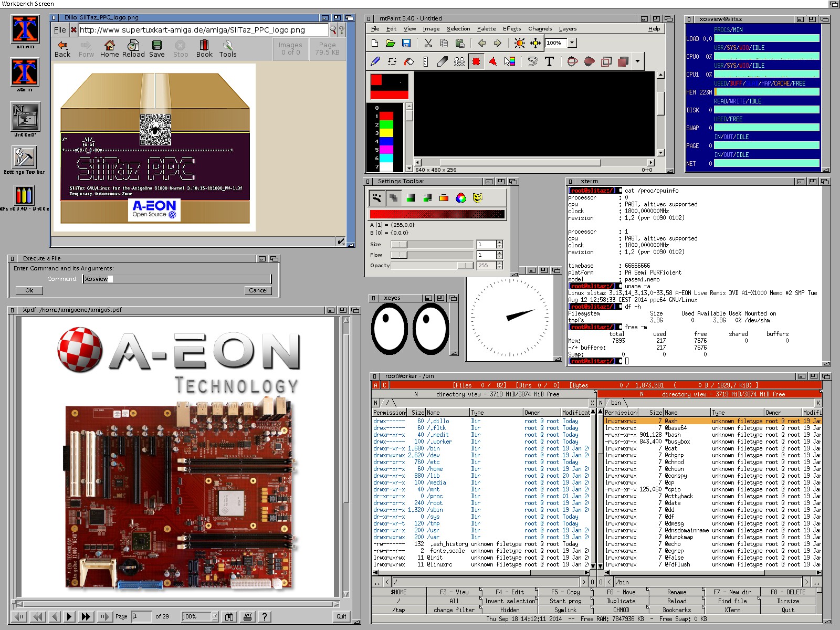Screen dimensions: 840x630
Task: Select the Polygon Selection tool
Action: tap(493, 61)
